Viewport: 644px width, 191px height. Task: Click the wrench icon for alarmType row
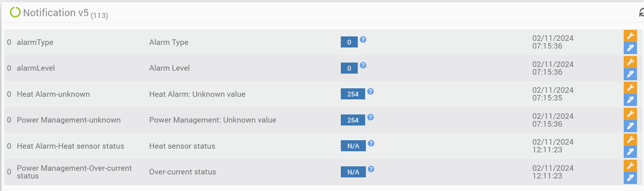point(630,36)
